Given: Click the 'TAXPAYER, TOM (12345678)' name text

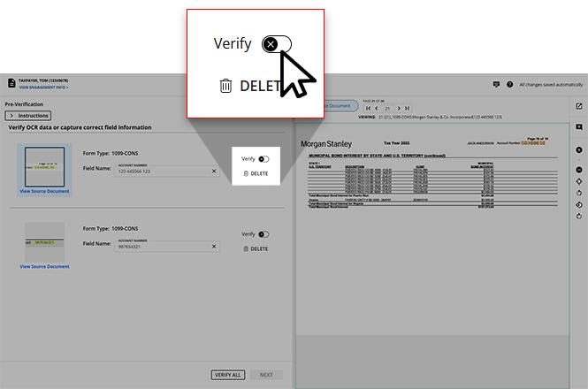Looking at the screenshot, I should (x=43, y=80).
